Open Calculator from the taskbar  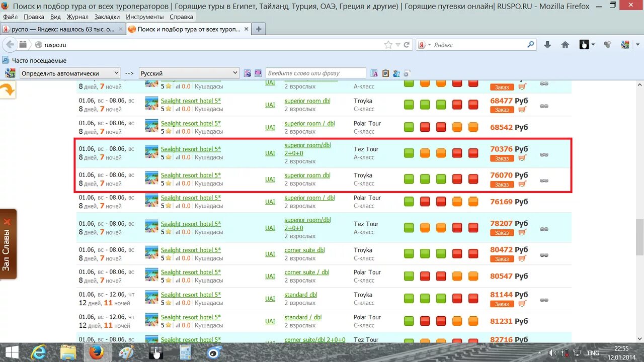[185, 352]
